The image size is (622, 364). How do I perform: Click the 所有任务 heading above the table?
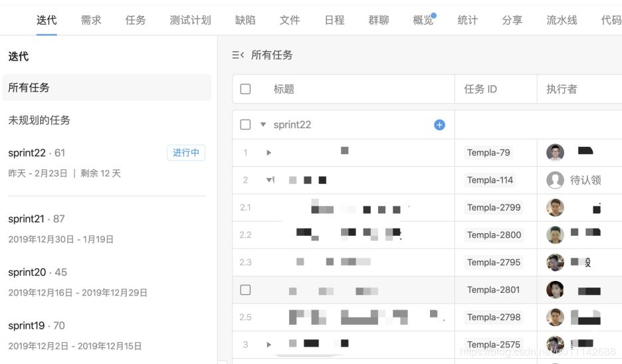click(x=272, y=55)
